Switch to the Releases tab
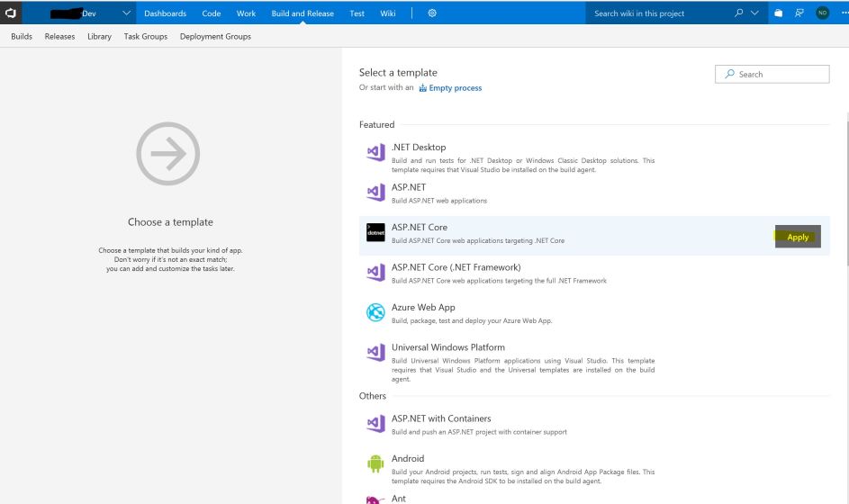The height and width of the screenshot is (504, 849). 60,37
